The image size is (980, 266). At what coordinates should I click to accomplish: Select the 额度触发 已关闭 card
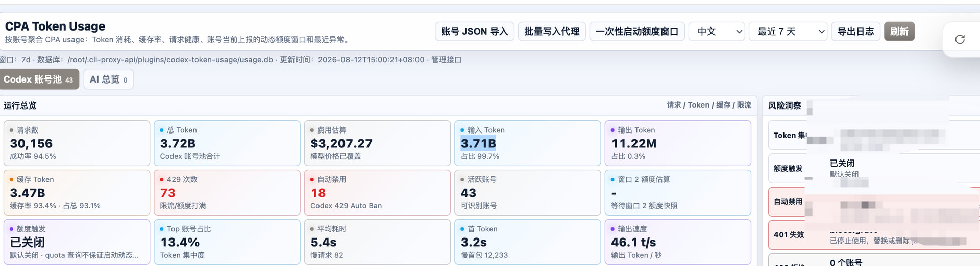pyautogui.click(x=77, y=242)
